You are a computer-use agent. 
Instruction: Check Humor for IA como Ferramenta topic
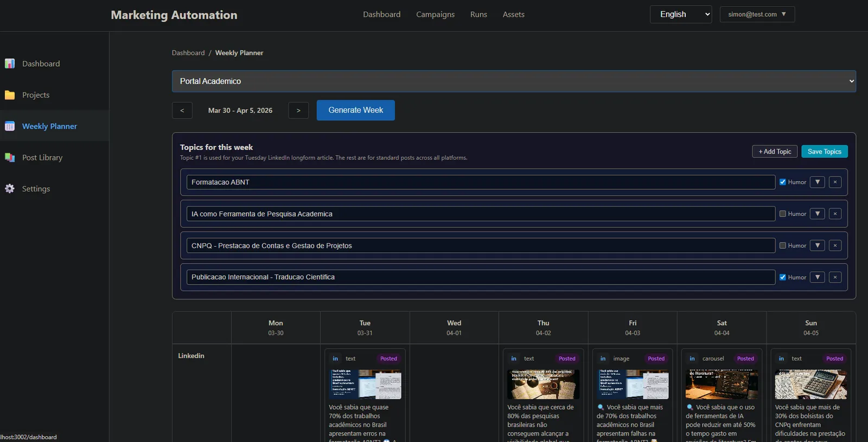tap(783, 214)
